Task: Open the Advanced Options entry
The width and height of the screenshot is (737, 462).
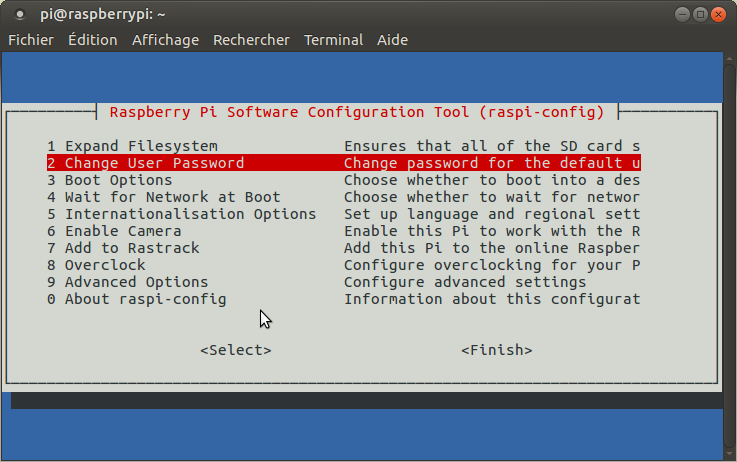Action: click(x=127, y=282)
